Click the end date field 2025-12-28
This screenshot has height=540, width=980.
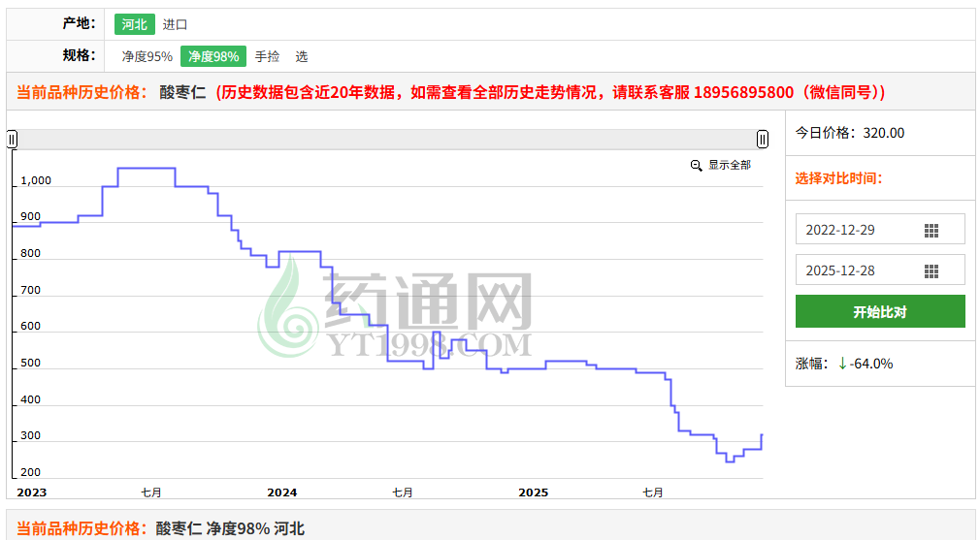880,270
